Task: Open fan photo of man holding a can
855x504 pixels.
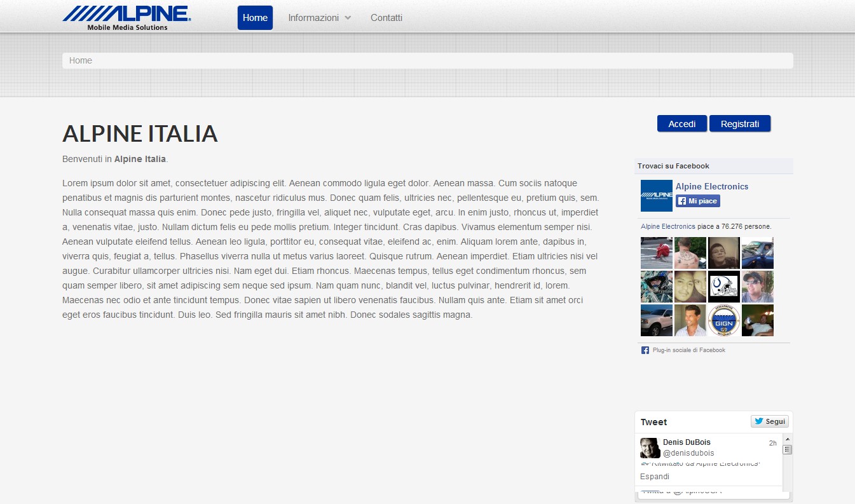Action: coord(758,320)
